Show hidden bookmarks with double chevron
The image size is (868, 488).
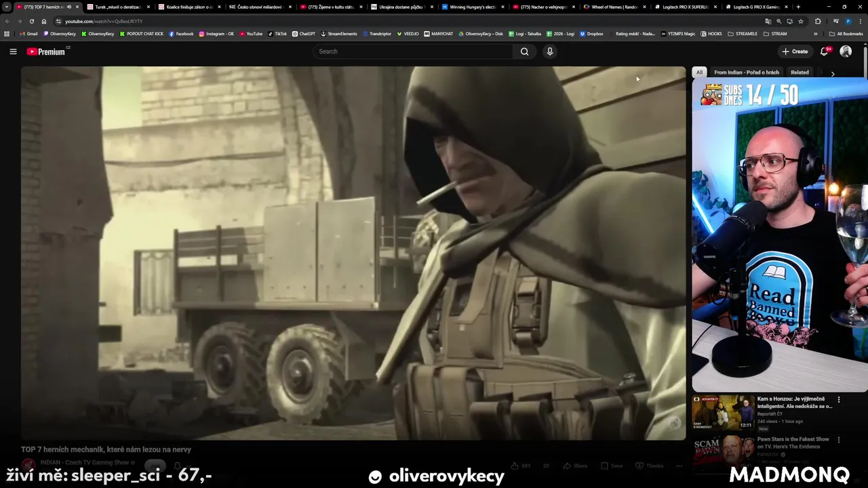816,34
